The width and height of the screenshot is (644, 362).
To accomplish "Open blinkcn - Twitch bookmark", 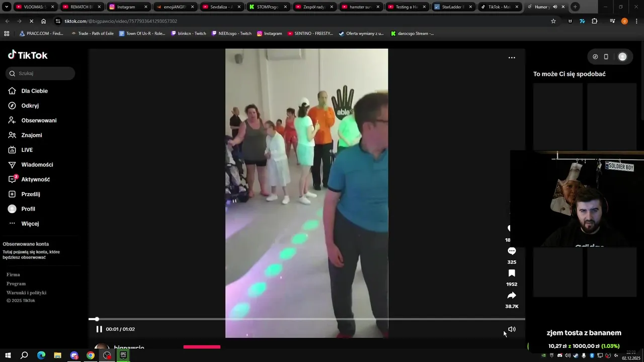I will (188, 34).
